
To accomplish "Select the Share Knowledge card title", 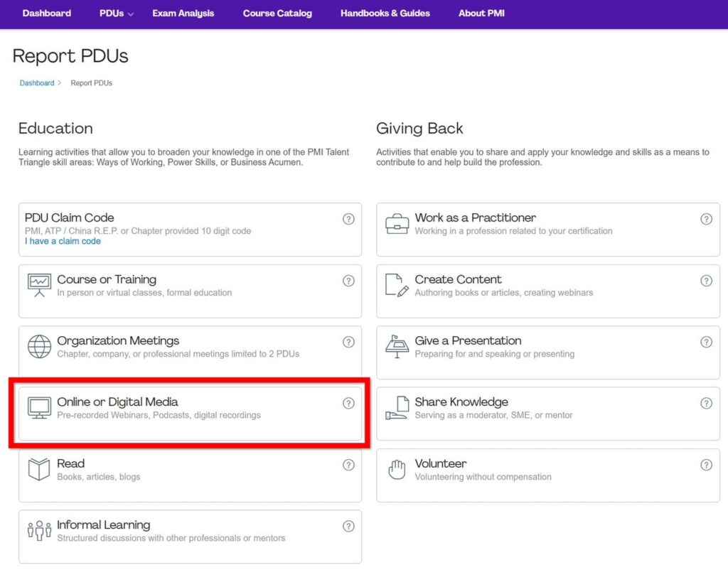I will tap(461, 402).
